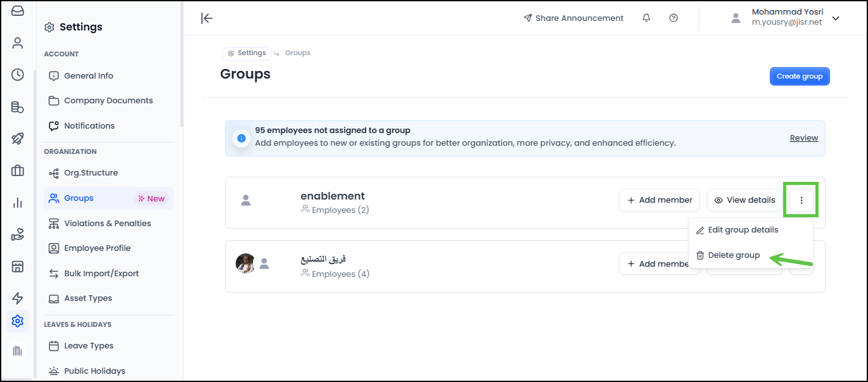Click the lightning bolt icon in left rail
868x382 pixels.
coord(18,298)
